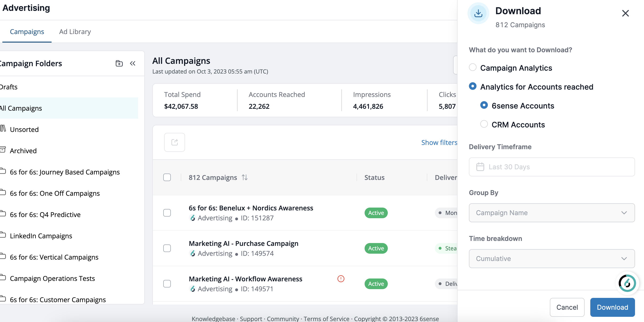Viewport: 644px width, 322px height.
Task: Click the Active badge for Benelux campaign
Action: (376, 213)
